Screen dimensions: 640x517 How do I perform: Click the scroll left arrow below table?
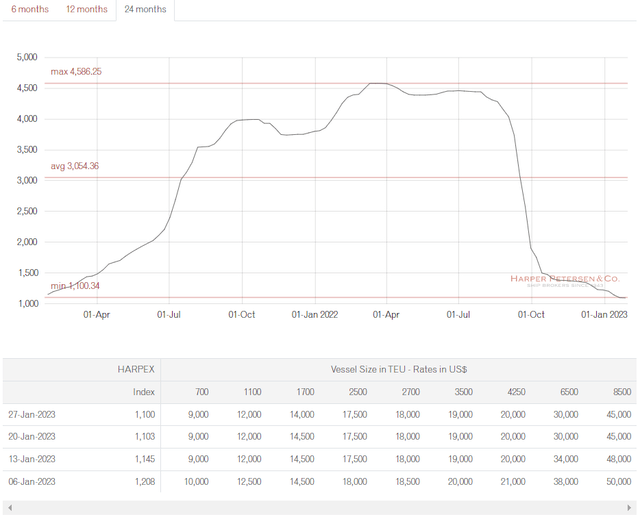11,509
